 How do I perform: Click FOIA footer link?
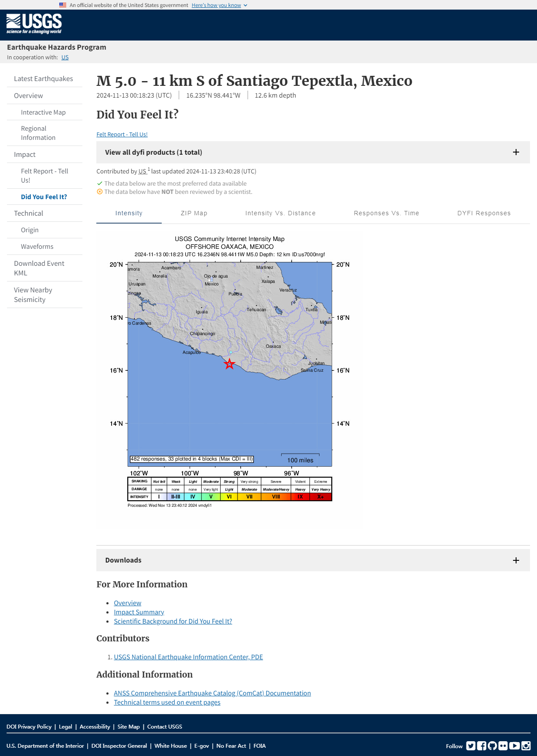click(x=260, y=746)
